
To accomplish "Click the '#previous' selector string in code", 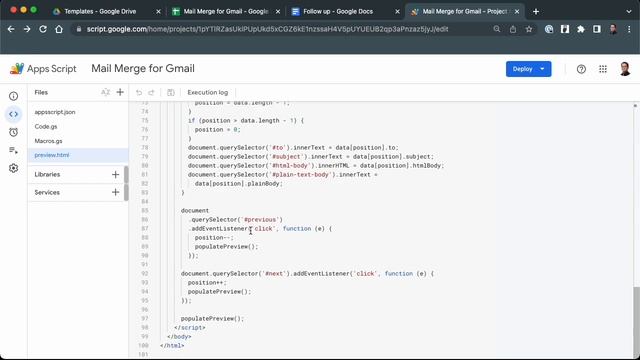I will click(x=260, y=220).
